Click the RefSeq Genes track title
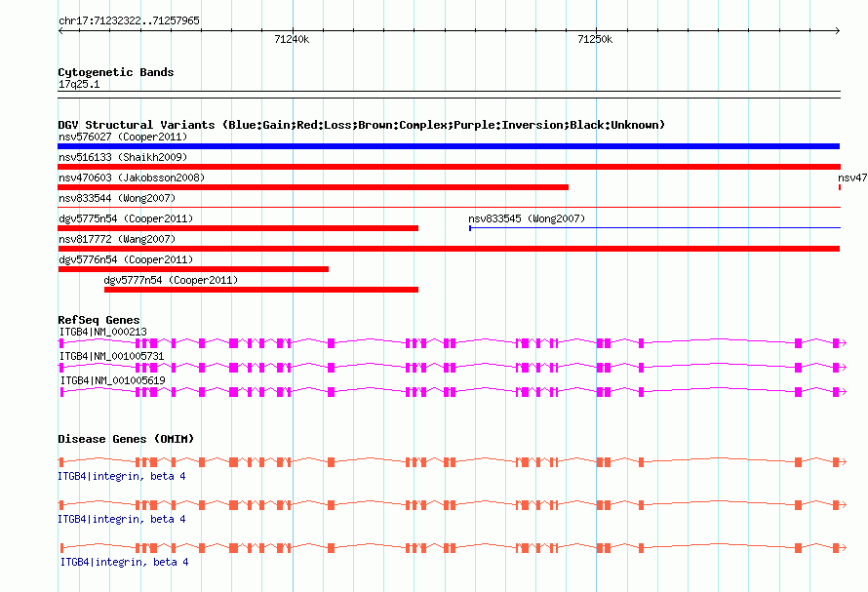Screen dimensions: 868x592 (99, 320)
